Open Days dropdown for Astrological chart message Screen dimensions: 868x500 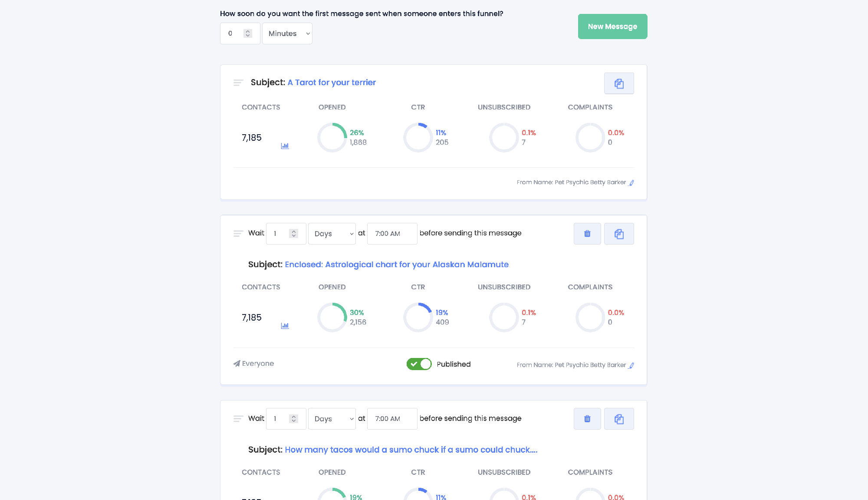[x=332, y=234]
